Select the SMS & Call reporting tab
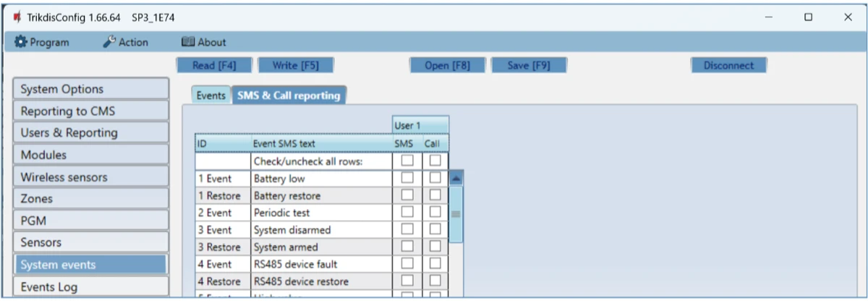 tap(289, 96)
